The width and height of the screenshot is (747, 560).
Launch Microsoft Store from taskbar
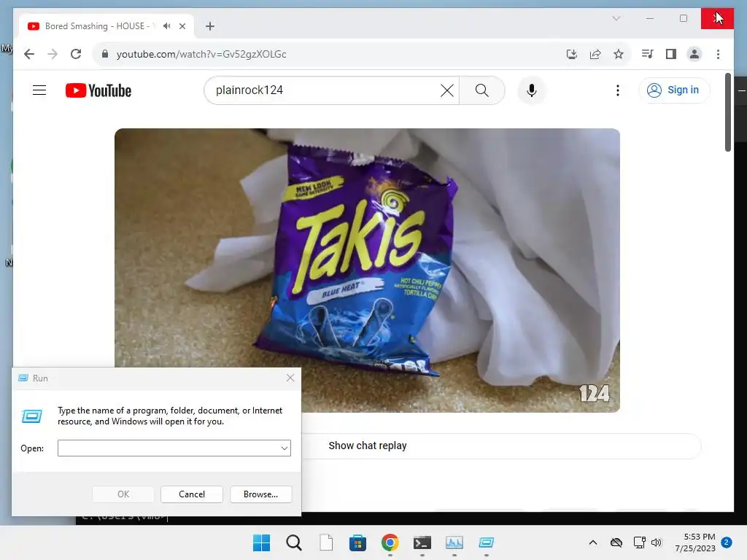(357, 542)
